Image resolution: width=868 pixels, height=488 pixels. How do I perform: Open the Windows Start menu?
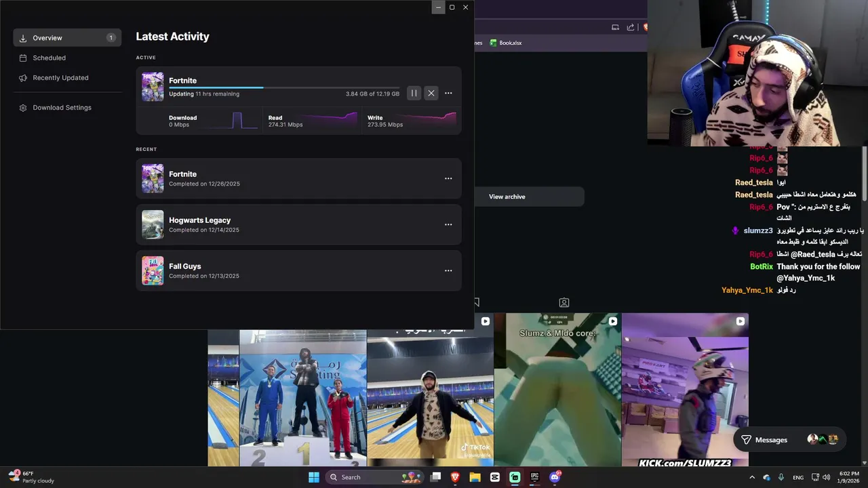314,477
